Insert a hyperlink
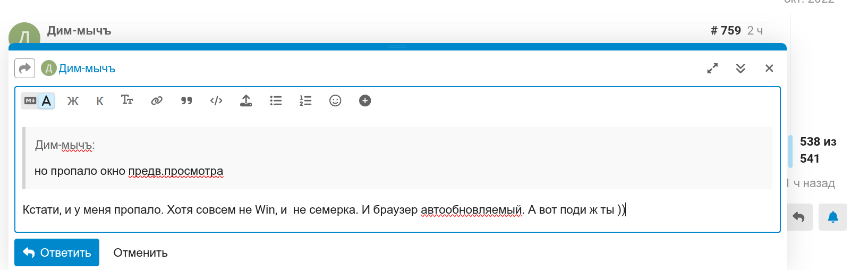This screenshot has height=270, width=868. coord(157,100)
